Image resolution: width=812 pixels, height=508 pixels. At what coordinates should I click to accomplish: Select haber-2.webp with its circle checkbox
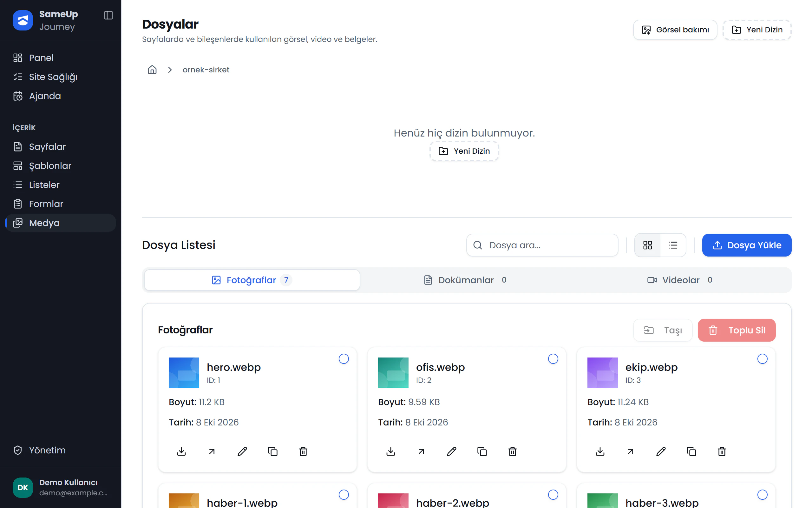click(553, 495)
